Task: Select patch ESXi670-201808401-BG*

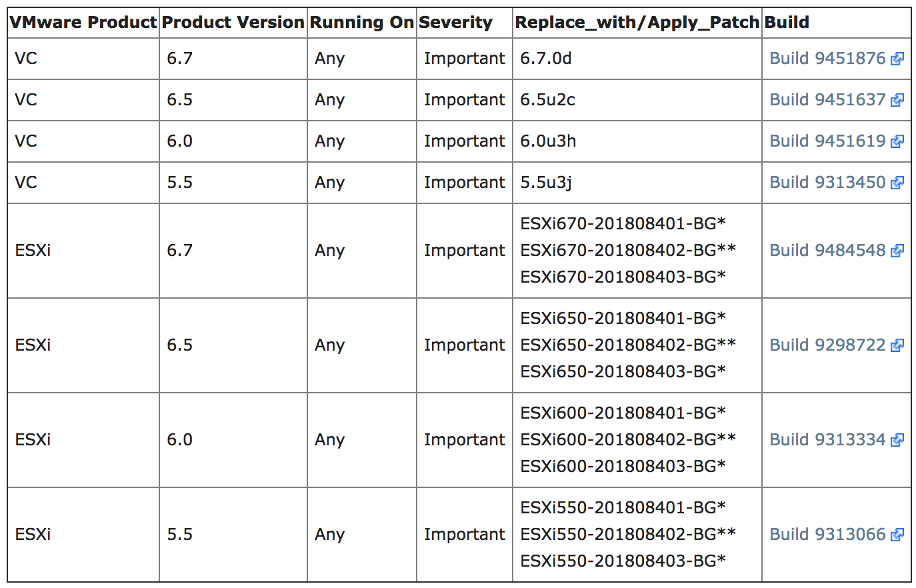Action: 623,224
